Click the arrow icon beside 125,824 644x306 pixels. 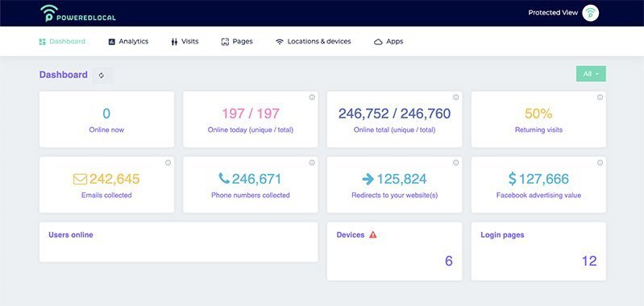tap(368, 179)
